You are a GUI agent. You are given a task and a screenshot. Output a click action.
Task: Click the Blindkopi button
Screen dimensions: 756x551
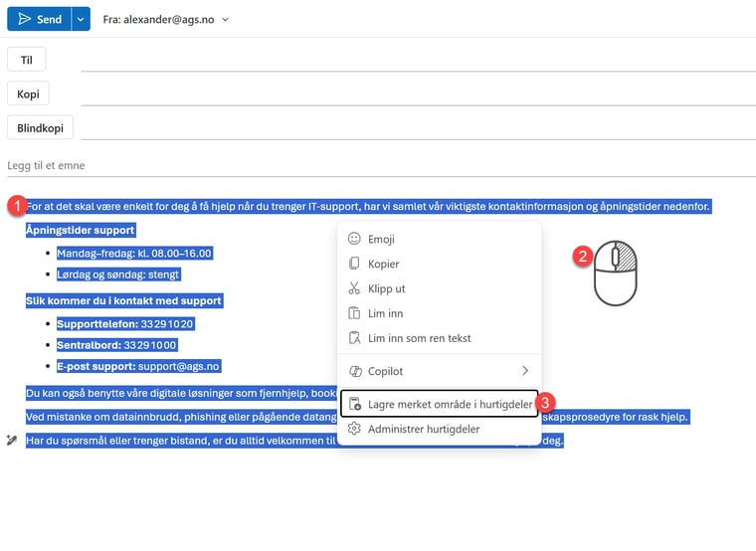pos(40,128)
